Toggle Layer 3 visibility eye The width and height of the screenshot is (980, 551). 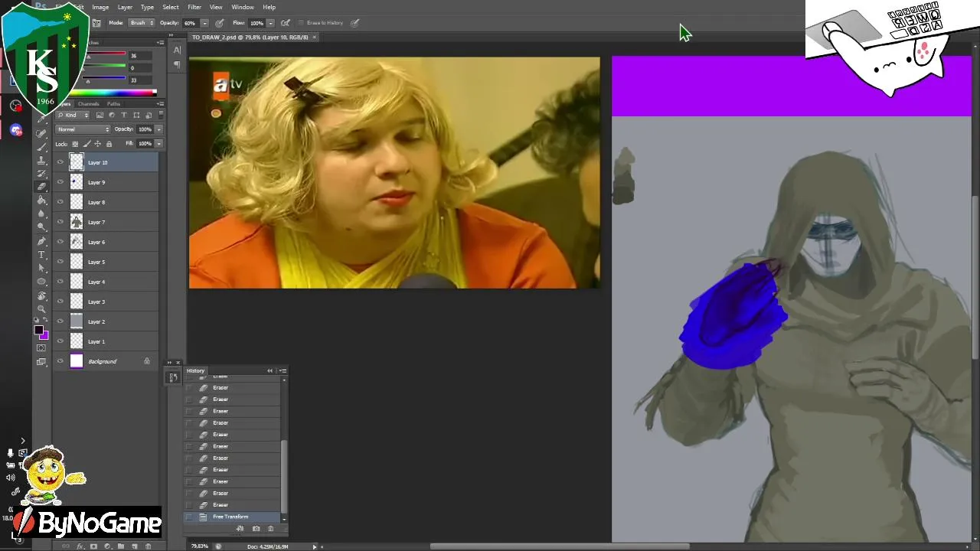coord(60,302)
